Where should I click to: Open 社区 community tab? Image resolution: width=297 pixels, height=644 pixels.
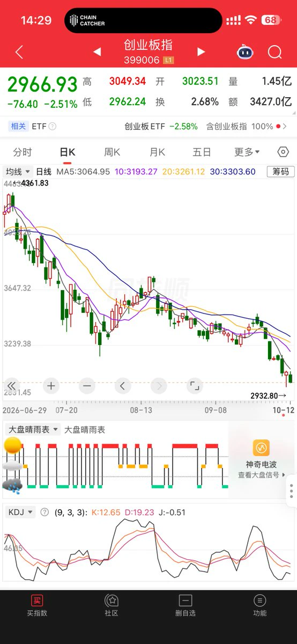(112, 606)
